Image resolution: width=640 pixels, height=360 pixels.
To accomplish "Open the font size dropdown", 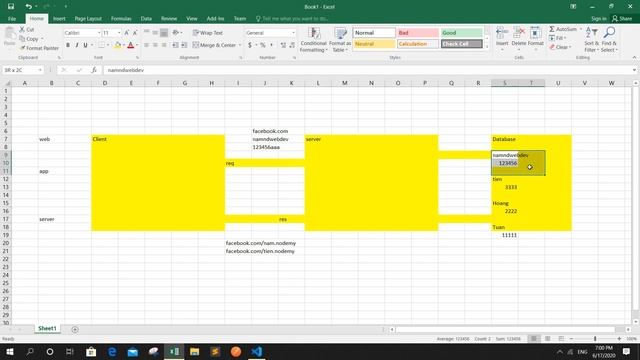I will 119,33.
